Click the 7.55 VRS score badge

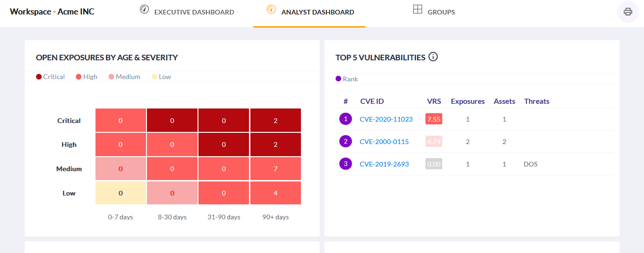coord(434,119)
